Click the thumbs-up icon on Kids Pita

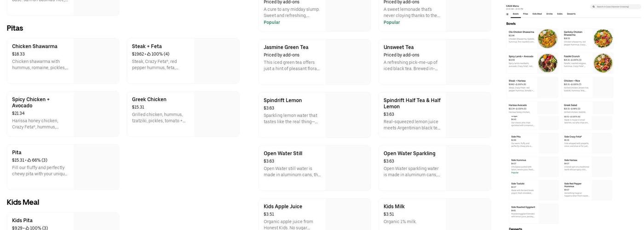[28, 228]
